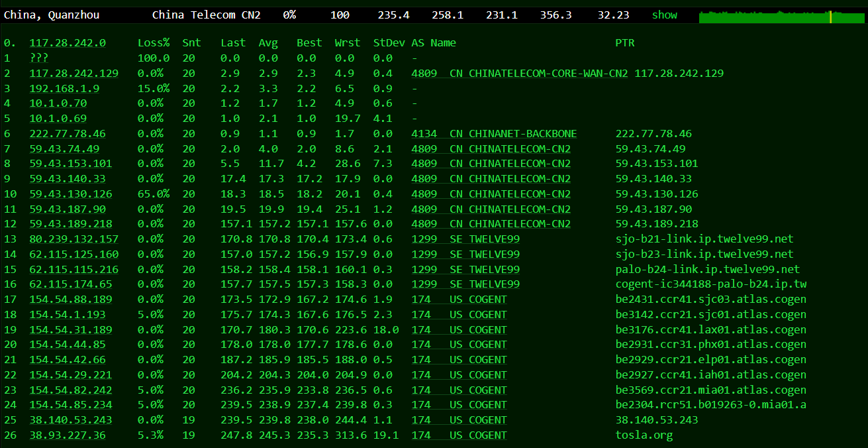Click the 'AS Name' column header
This screenshot has height=448, width=868.
(434, 42)
